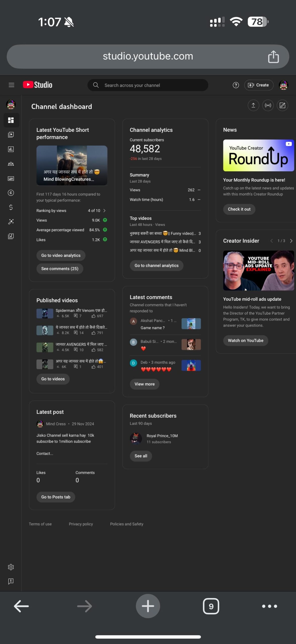This screenshot has width=296, height=644.
Task: Click the search across your channel field
Action: click(x=148, y=85)
